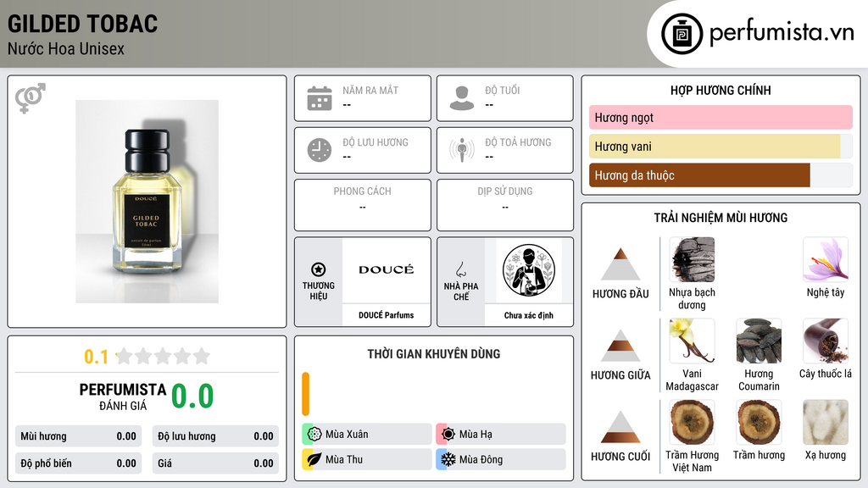Click the GILDED TOBAC title
Screen dimensions: 868x488
(82, 24)
